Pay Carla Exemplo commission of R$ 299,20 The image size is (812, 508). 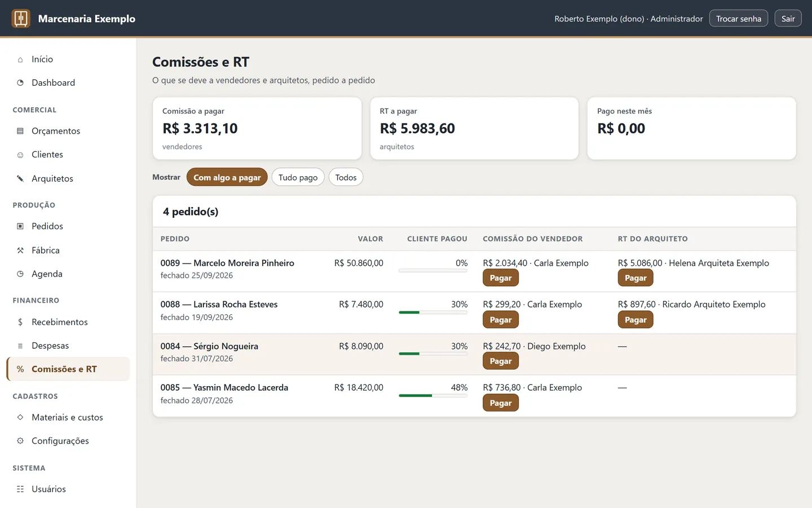point(501,319)
